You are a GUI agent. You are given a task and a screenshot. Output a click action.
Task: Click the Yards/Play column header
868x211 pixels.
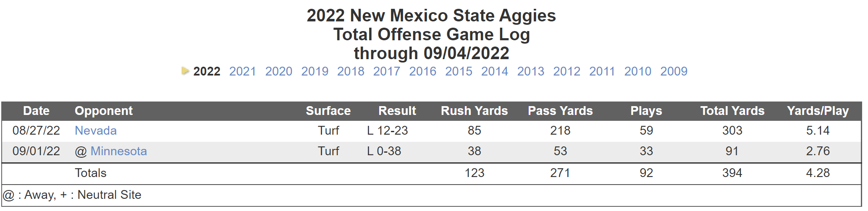818,111
